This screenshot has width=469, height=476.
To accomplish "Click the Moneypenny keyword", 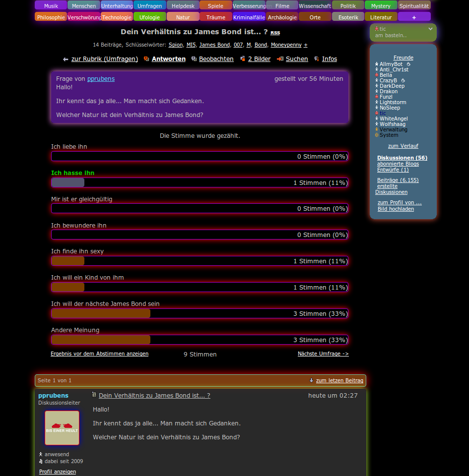I will [x=286, y=45].
